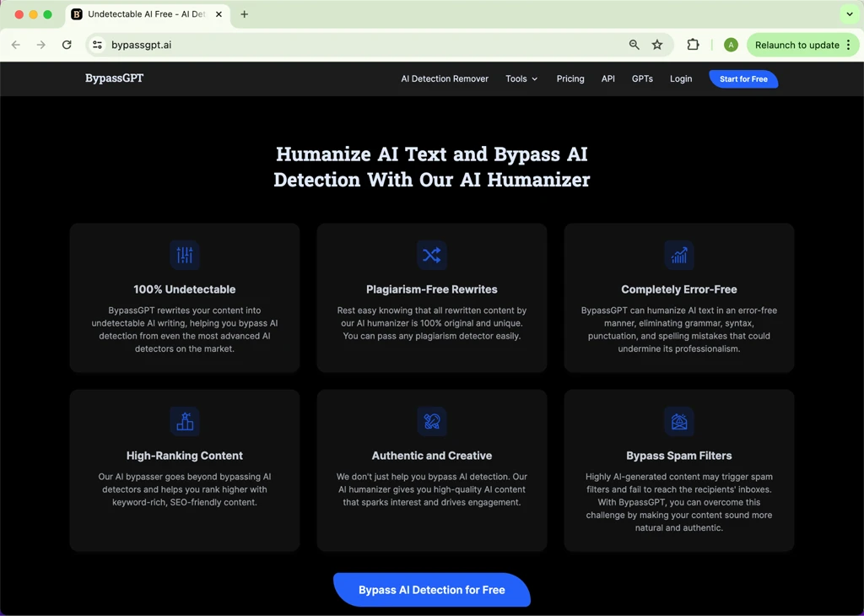Screen dimensions: 864x616
Task: Click the Start for Free button
Action: tap(743, 78)
